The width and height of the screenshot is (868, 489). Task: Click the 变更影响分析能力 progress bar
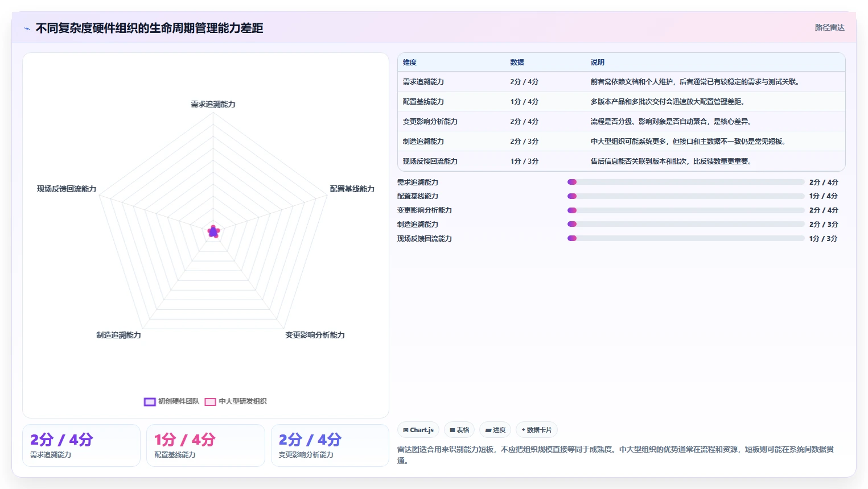[686, 210]
